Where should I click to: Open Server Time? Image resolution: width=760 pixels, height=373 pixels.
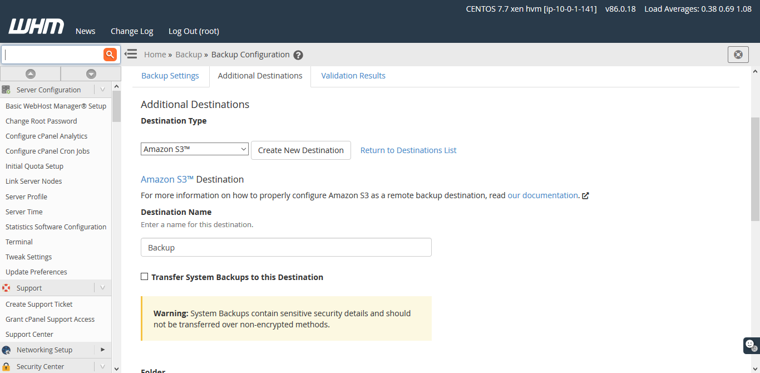[24, 212]
